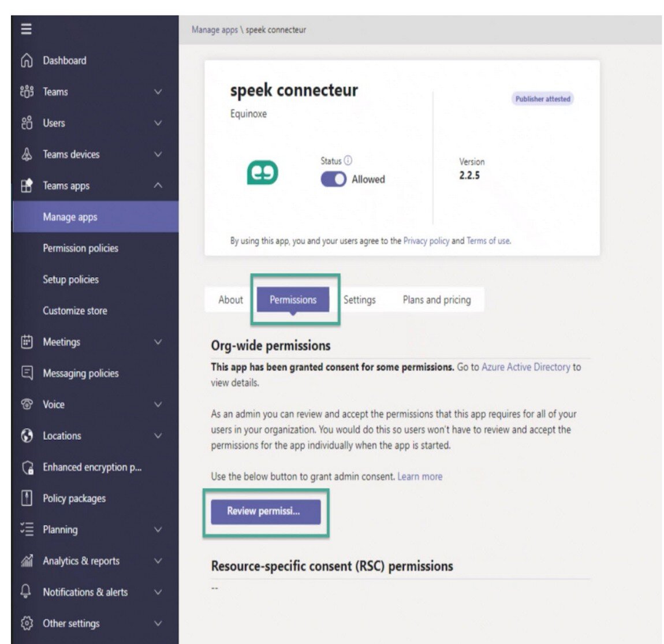Click the Locations globe icon
The image size is (664, 644).
coord(27,435)
